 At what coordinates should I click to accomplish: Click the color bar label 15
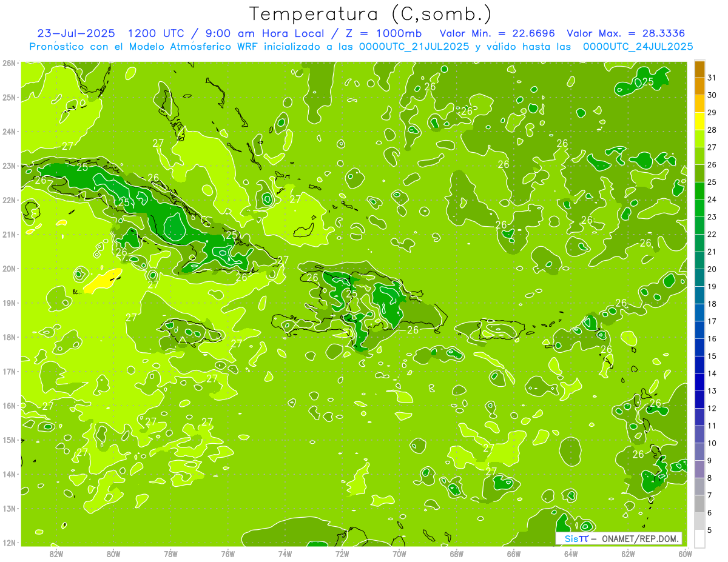[712, 356]
